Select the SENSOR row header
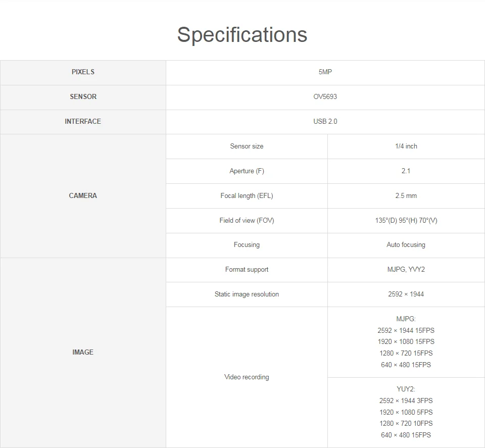This screenshot has height=448, width=485. point(83,97)
